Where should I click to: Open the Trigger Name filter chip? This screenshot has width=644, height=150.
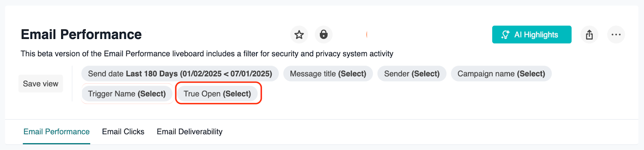pos(127,94)
